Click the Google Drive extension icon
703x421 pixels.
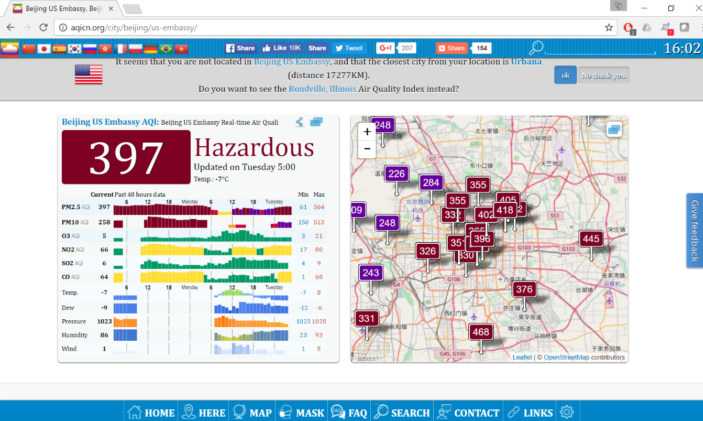coord(647,27)
